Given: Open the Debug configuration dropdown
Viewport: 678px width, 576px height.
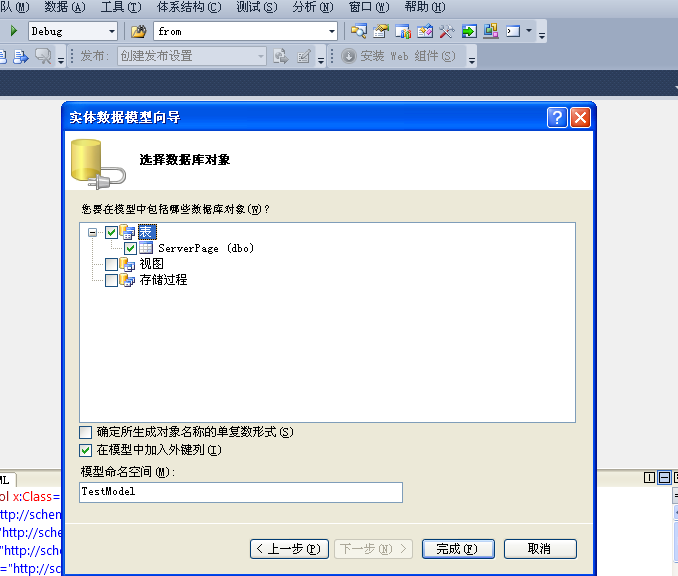Looking at the screenshot, I should [x=112, y=31].
